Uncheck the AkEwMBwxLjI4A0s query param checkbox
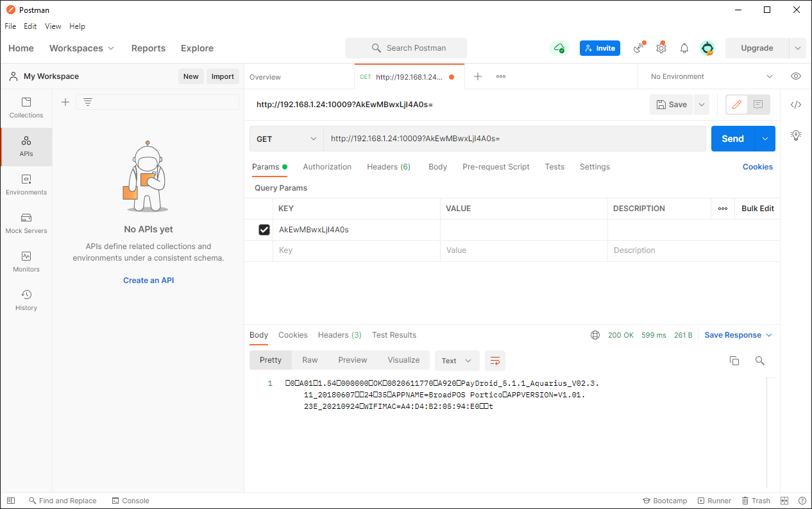 pos(264,230)
